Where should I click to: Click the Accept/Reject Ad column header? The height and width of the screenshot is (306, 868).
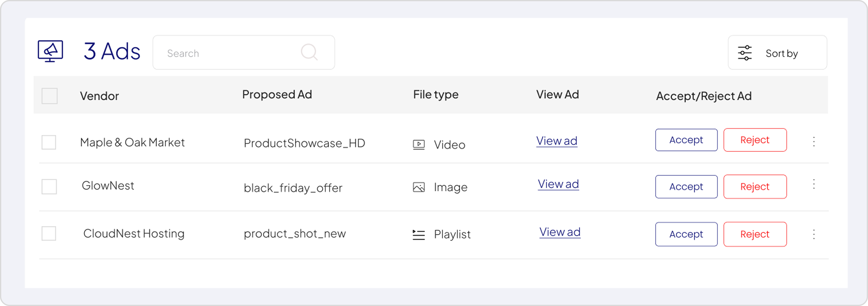(x=704, y=96)
